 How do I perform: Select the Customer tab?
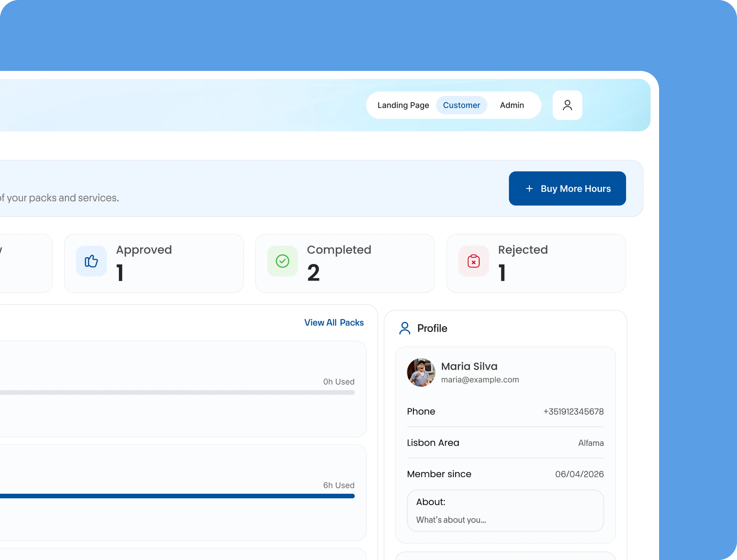click(462, 105)
